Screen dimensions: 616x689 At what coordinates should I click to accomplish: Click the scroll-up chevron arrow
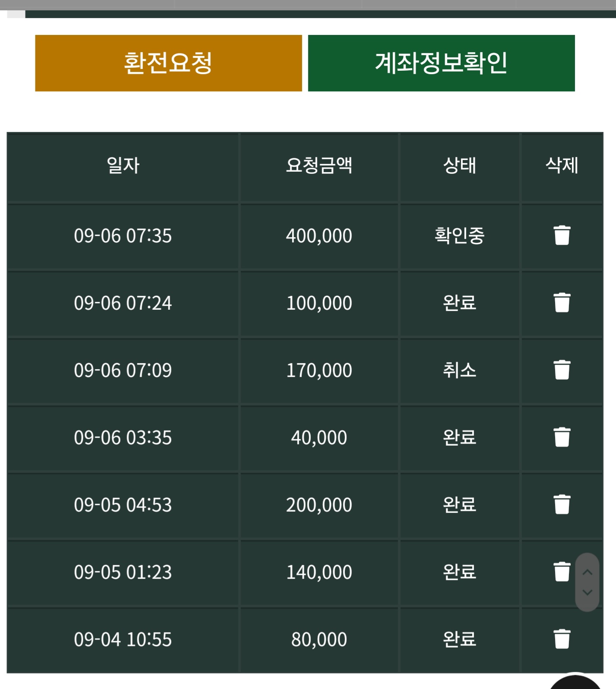coord(587,572)
